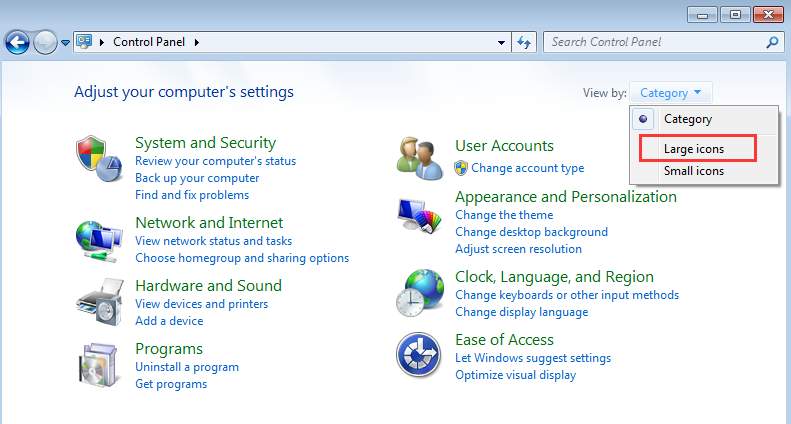This screenshot has height=424, width=791.
Task: Choose Small icons from the view menu
Action: coord(694,171)
